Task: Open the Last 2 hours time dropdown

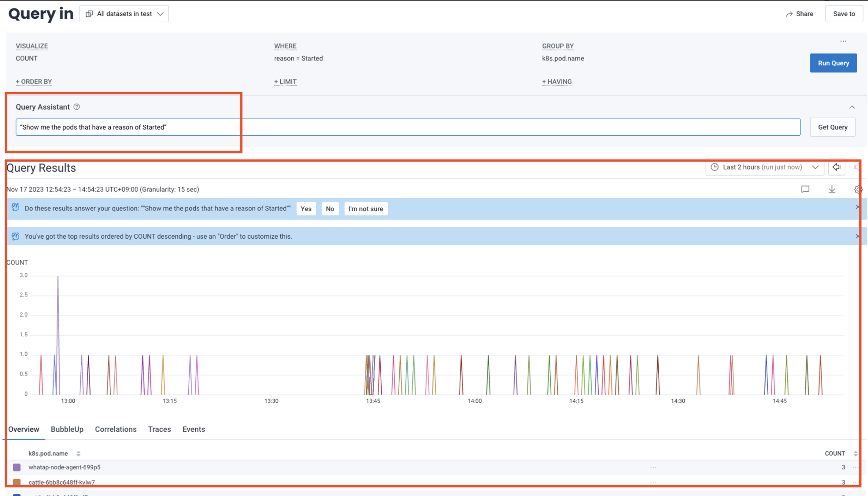Action: pos(764,167)
